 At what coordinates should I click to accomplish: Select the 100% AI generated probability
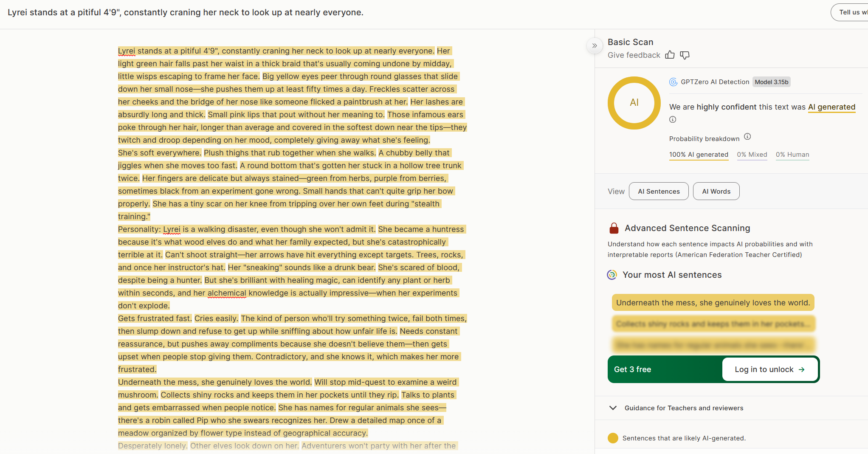(699, 155)
